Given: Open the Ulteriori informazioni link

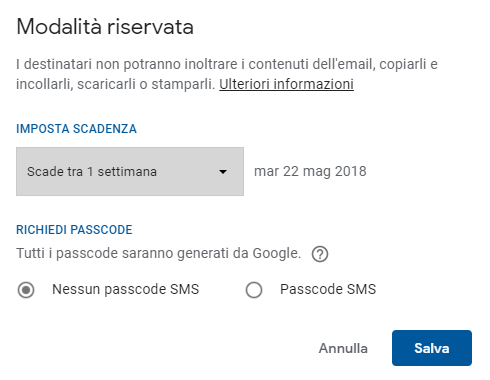Looking at the screenshot, I should (x=286, y=84).
